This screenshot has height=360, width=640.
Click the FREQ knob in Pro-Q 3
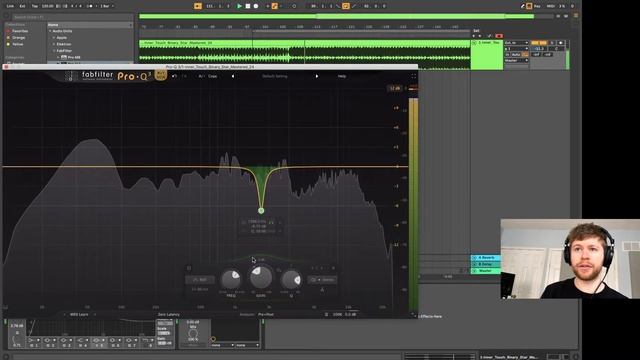[x=231, y=279]
